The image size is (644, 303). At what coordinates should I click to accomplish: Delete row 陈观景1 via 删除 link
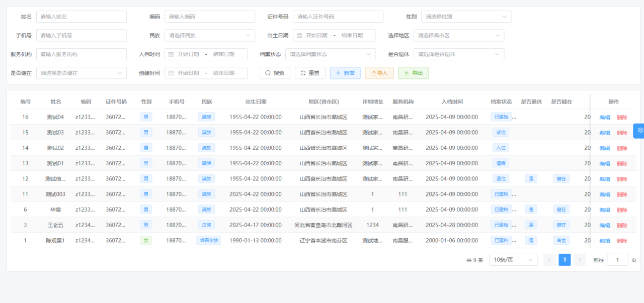click(x=622, y=241)
